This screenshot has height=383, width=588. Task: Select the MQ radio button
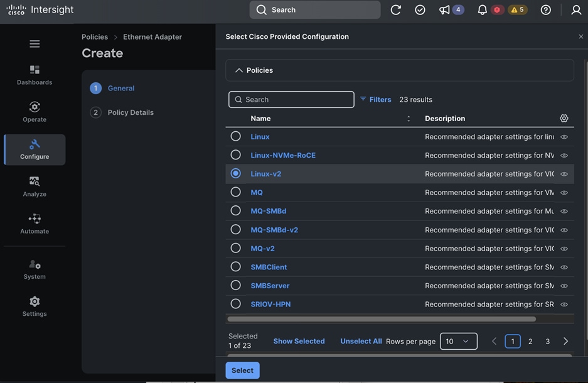[235, 192]
